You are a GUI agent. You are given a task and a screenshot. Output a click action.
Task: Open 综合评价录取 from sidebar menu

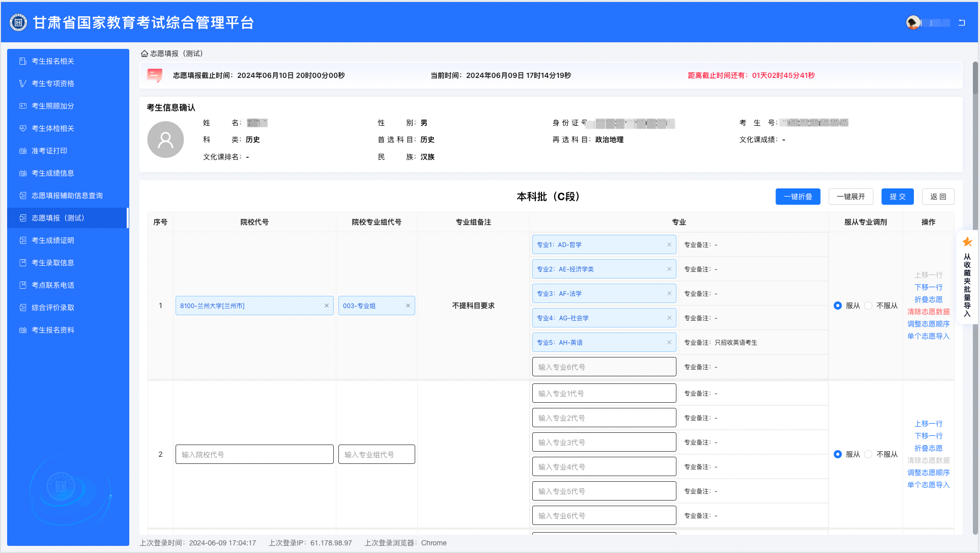(x=52, y=308)
